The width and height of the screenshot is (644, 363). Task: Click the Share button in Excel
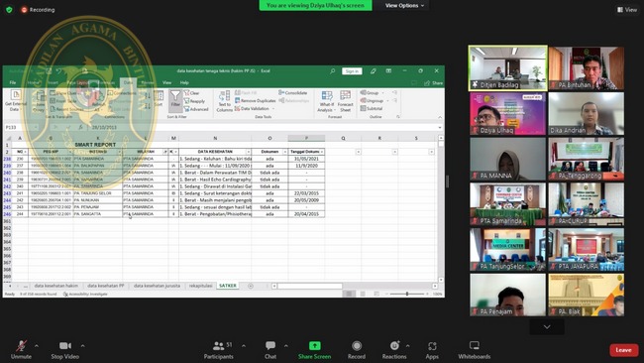point(434,83)
